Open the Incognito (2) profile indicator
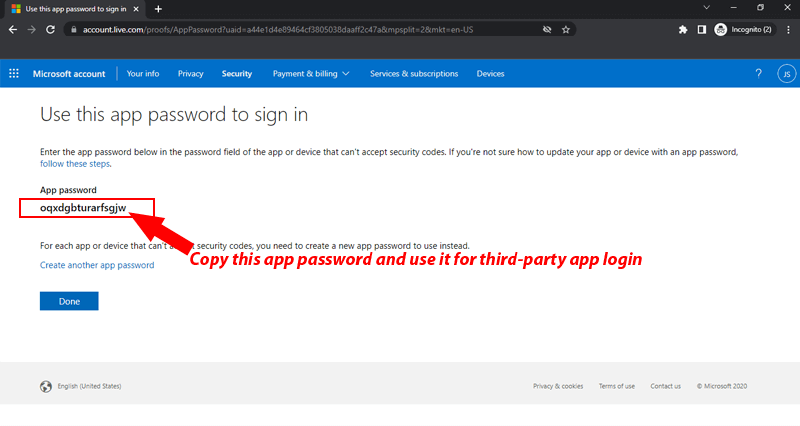 pyautogui.click(x=743, y=30)
